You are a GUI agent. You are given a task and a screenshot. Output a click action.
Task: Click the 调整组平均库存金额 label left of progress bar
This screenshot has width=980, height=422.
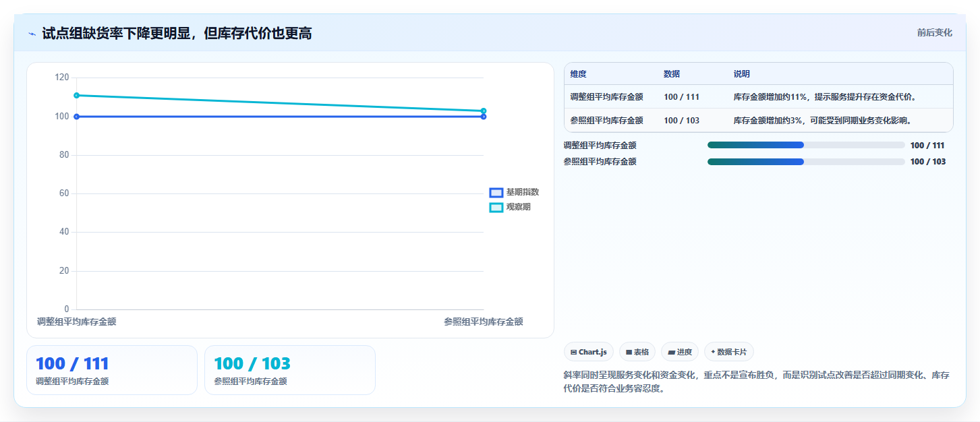pyautogui.click(x=600, y=145)
